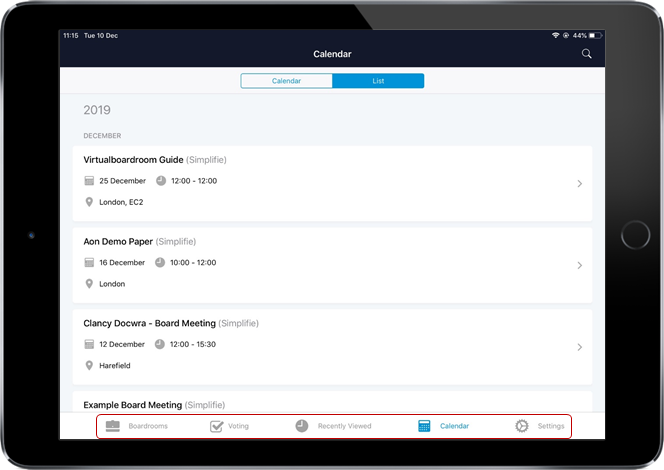The image size is (664, 470).
Task: Click the date icon beside 16 December
Action: click(x=89, y=263)
